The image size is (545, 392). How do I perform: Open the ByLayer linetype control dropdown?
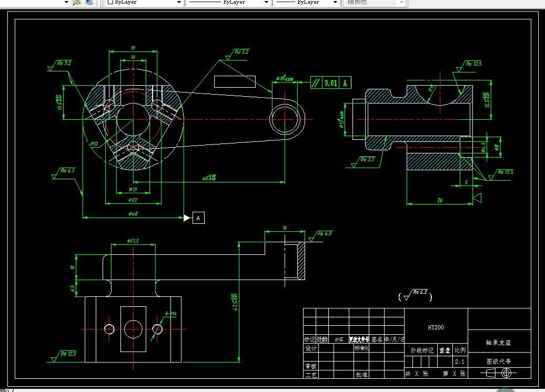pyautogui.click(x=266, y=3)
